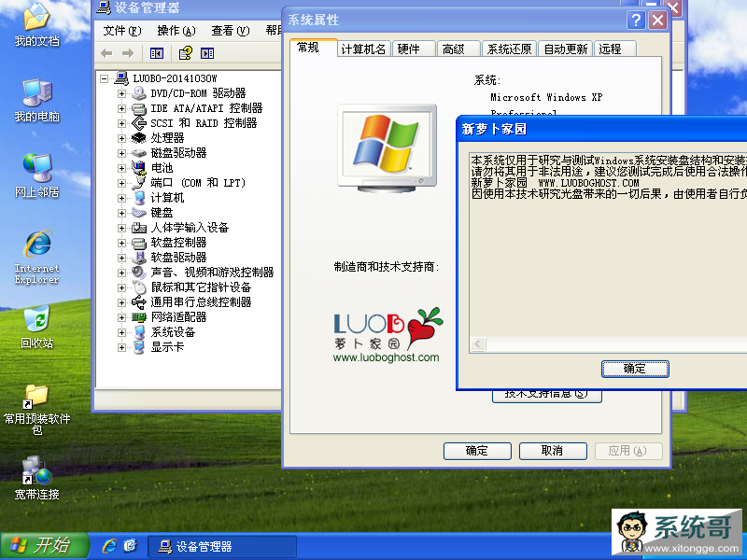This screenshot has height=560, width=747.
Task: Open the 操作(A) menu in Device Manager
Action: point(176,31)
